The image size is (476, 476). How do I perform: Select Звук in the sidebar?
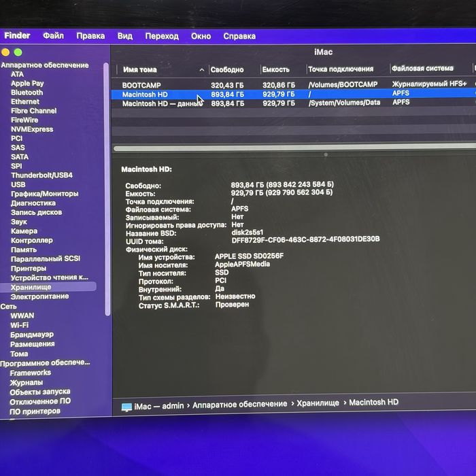coord(19,222)
